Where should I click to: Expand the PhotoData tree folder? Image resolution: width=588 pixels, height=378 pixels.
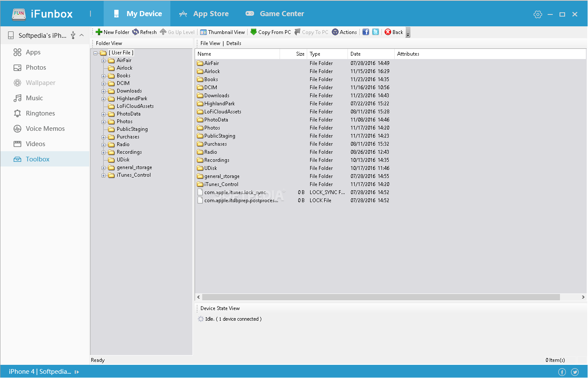[x=103, y=114]
